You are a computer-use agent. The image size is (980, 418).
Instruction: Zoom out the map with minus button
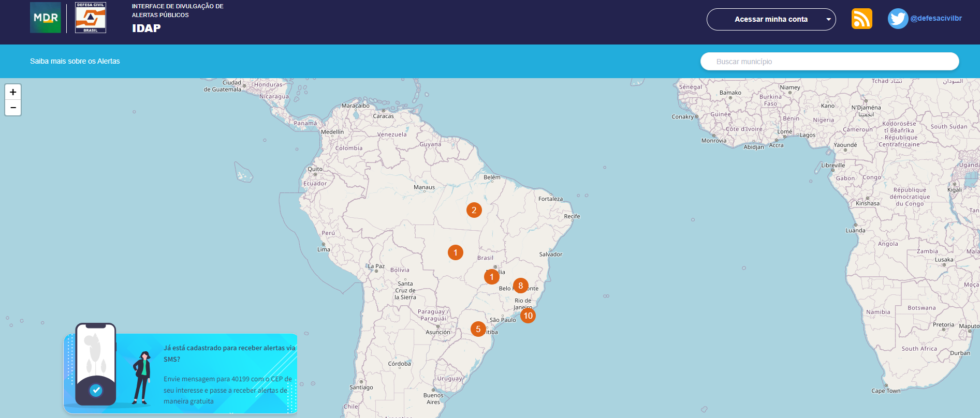(x=13, y=108)
